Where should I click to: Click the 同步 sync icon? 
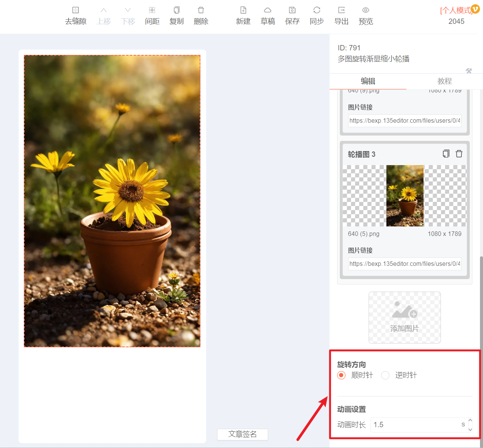click(317, 10)
